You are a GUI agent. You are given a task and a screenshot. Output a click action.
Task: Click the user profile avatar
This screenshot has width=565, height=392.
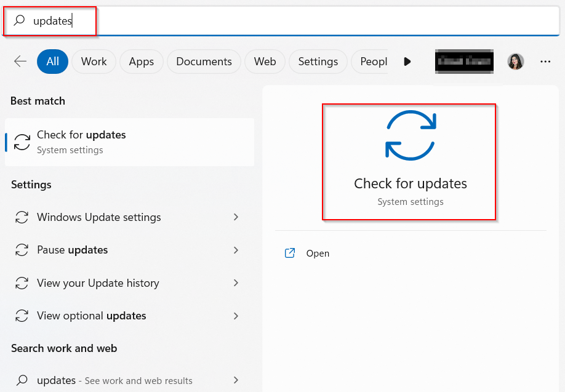click(x=515, y=61)
